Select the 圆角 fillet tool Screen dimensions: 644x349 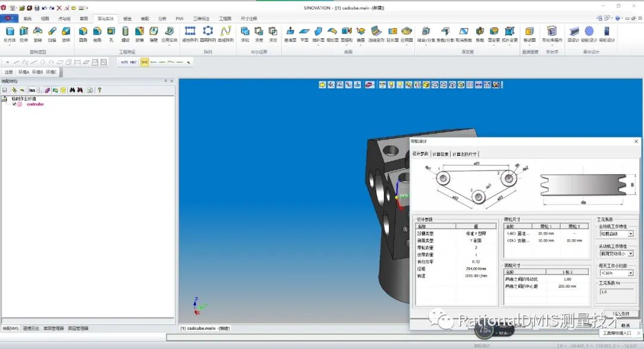tap(83, 34)
